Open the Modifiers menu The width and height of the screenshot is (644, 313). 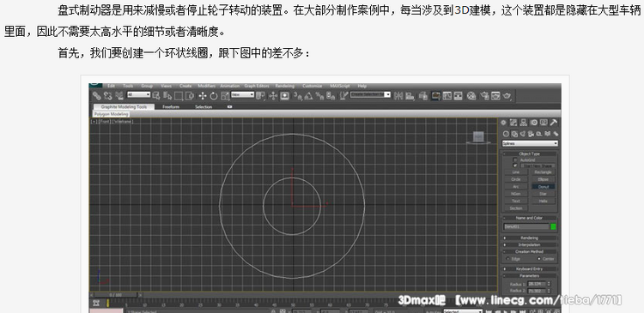pyautogui.click(x=207, y=86)
